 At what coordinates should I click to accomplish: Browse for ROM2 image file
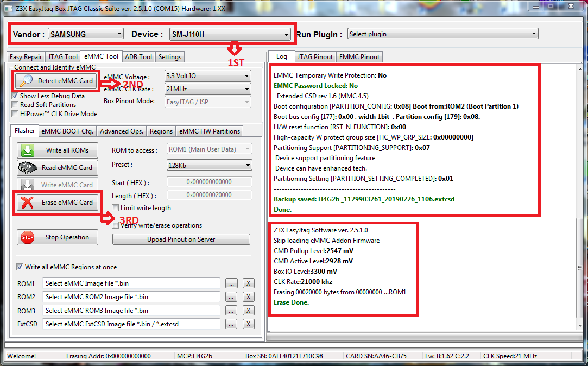tap(231, 297)
